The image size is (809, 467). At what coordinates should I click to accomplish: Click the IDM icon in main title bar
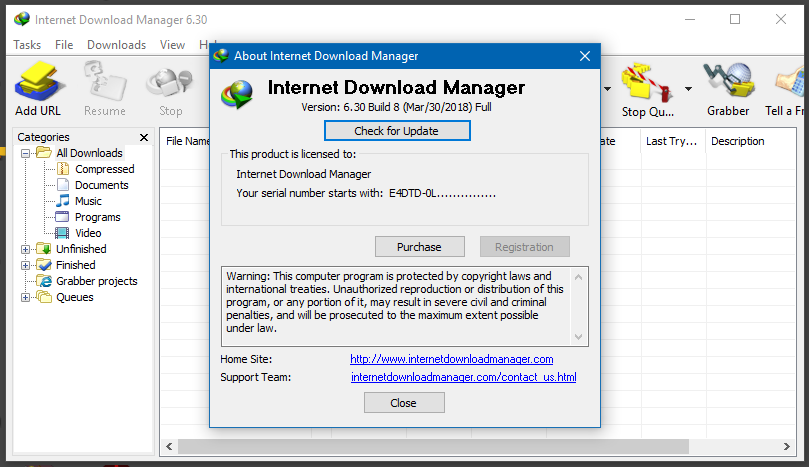[22, 20]
